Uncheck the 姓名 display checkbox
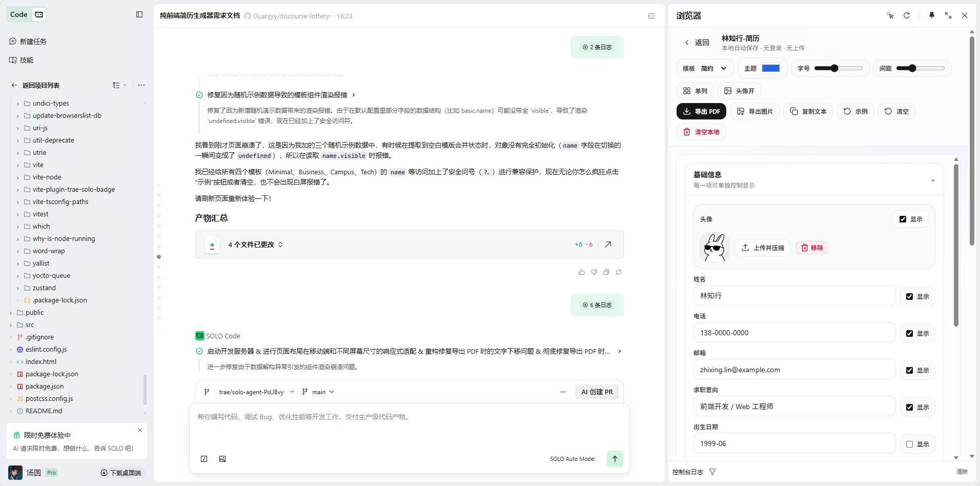This screenshot has height=486, width=980. click(x=909, y=296)
